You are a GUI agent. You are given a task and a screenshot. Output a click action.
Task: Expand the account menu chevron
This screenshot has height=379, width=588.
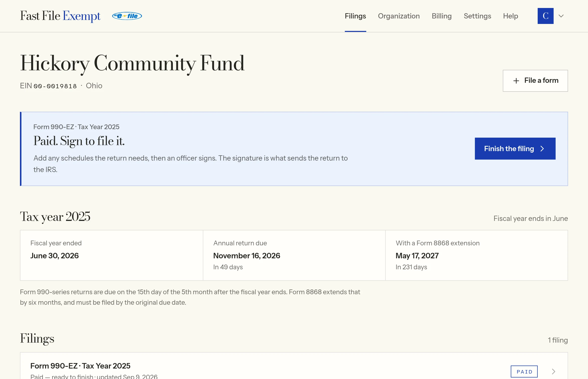(561, 16)
